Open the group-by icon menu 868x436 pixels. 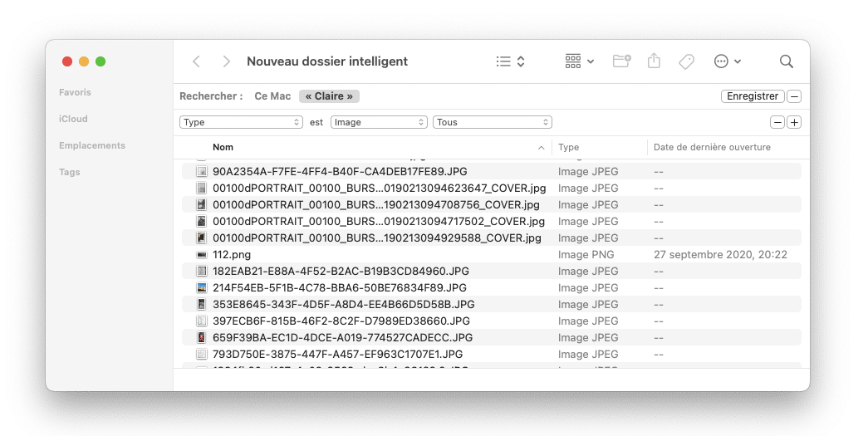[579, 61]
